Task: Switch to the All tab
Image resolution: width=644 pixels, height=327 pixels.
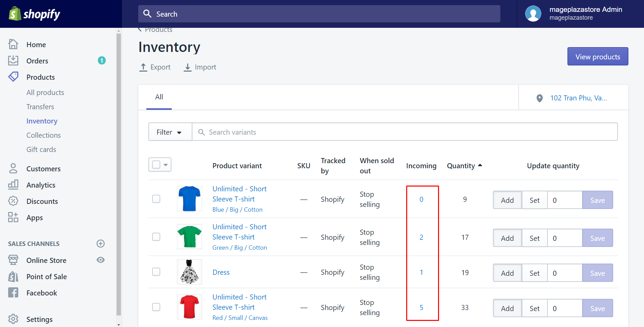Action: 159,97
